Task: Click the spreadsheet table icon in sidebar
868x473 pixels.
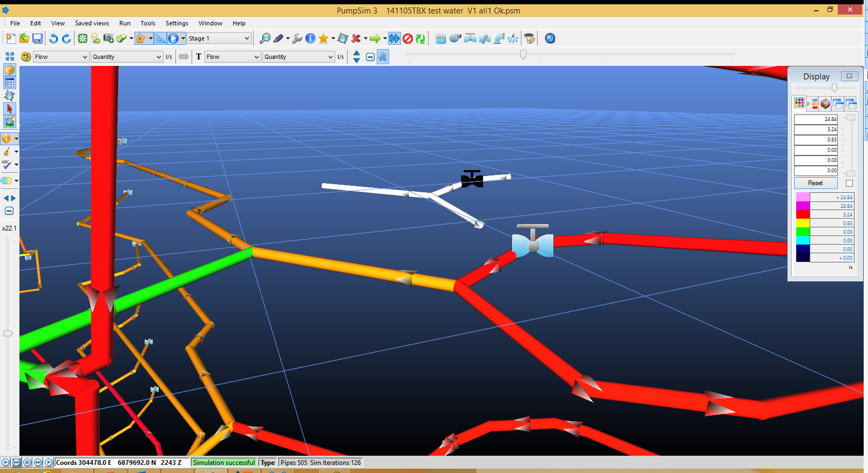Action: point(9,83)
